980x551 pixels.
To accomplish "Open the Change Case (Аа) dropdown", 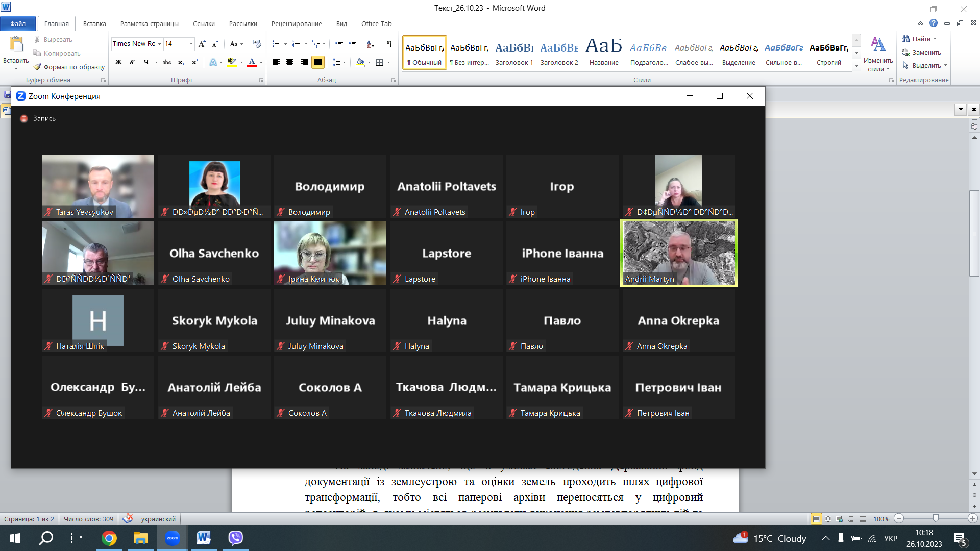I will tap(236, 44).
